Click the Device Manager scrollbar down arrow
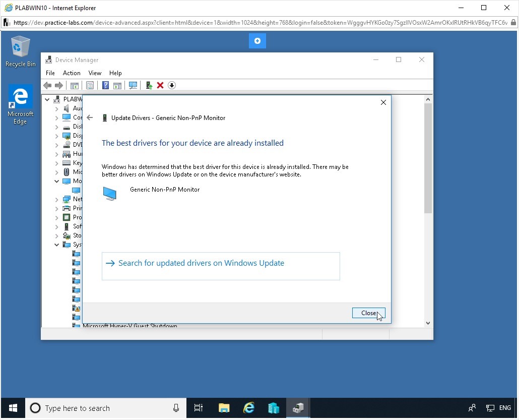Screen dimensions: 519x420 [x=428, y=323]
